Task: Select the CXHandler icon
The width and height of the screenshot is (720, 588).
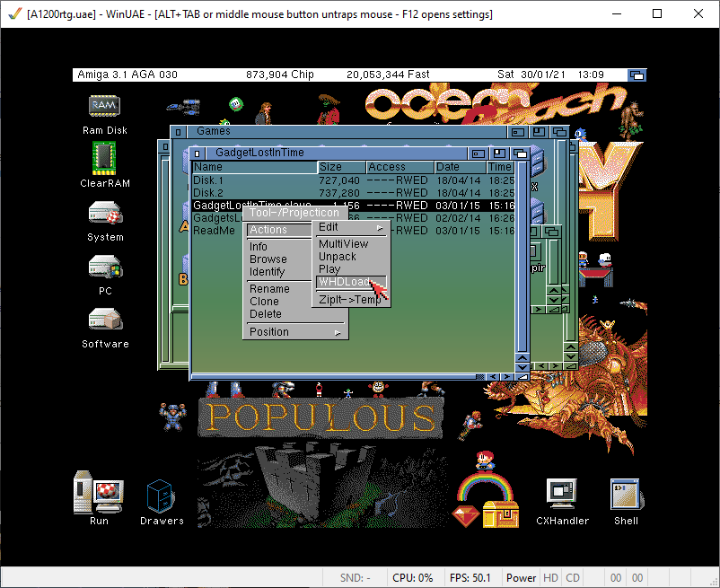Action: pos(562,494)
